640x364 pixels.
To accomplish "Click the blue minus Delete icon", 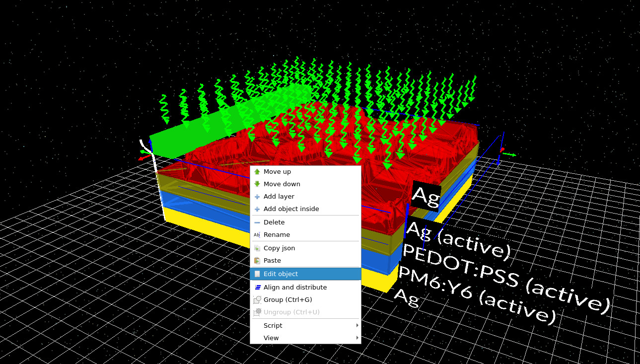I will click(x=258, y=222).
